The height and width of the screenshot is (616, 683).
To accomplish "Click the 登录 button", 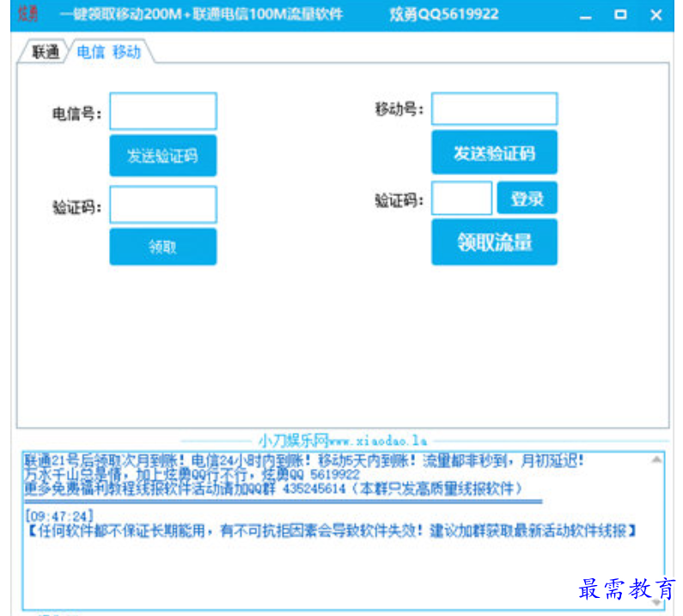I will pyautogui.click(x=527, y=198).
